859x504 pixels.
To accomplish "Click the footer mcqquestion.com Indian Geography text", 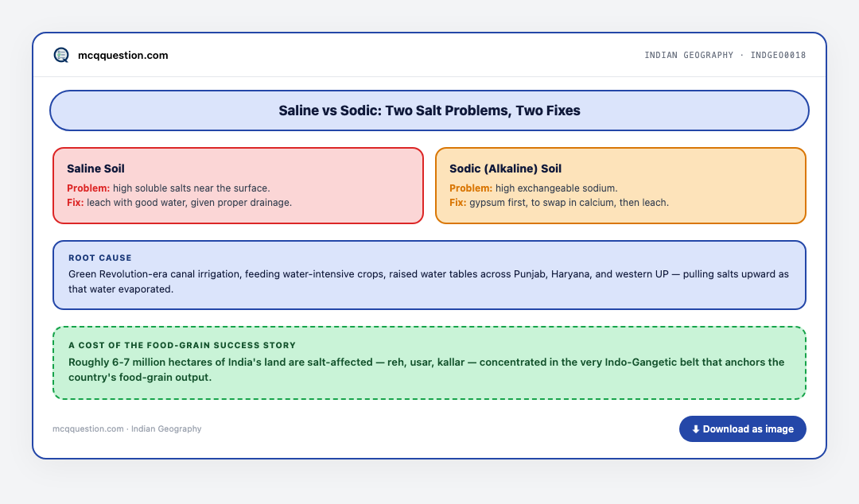I will (127, 429).
